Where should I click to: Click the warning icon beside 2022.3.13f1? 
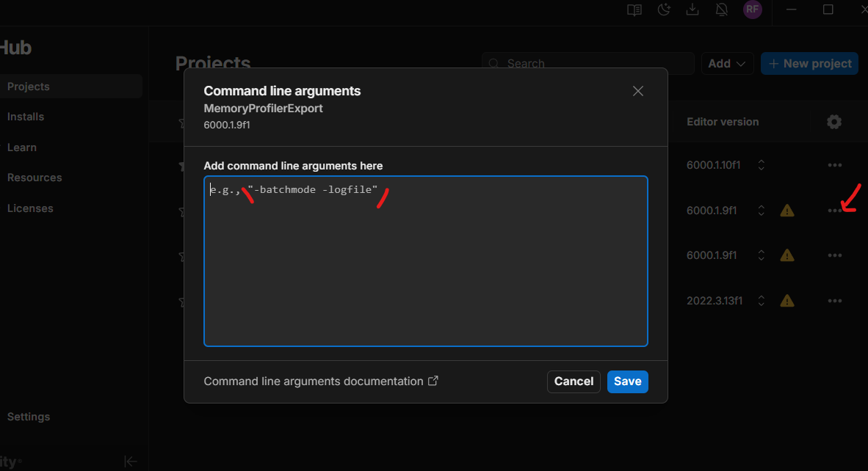[x=787, y=301]
